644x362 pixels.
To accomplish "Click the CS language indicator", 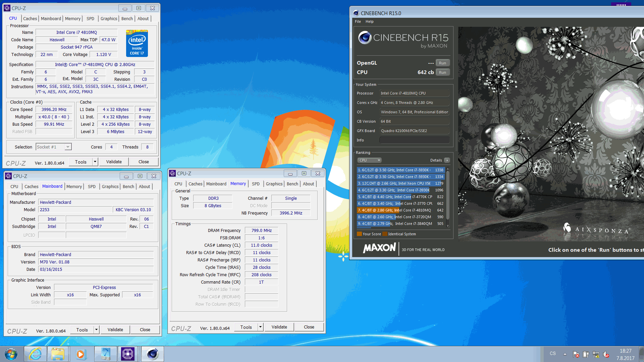I will [x=552, y=354].
